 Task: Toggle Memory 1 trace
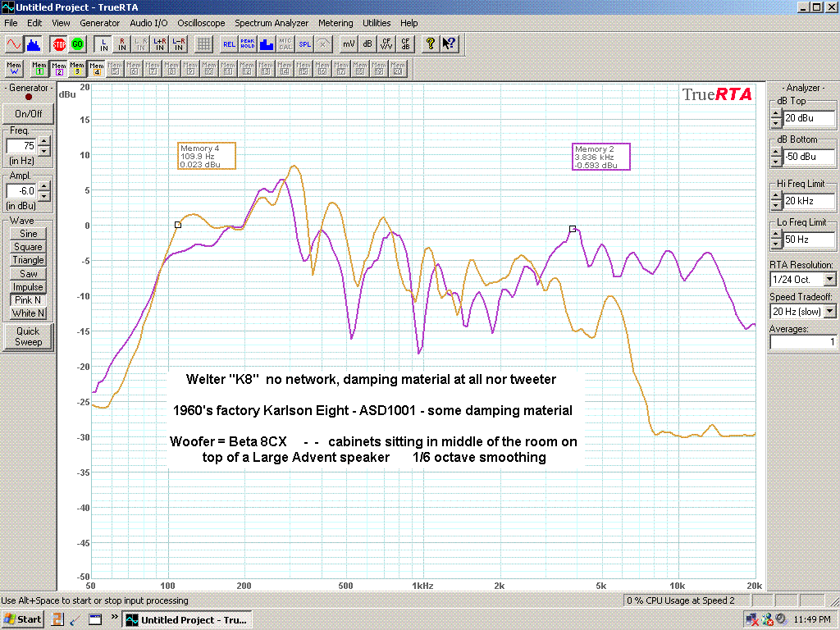point(39,69)
